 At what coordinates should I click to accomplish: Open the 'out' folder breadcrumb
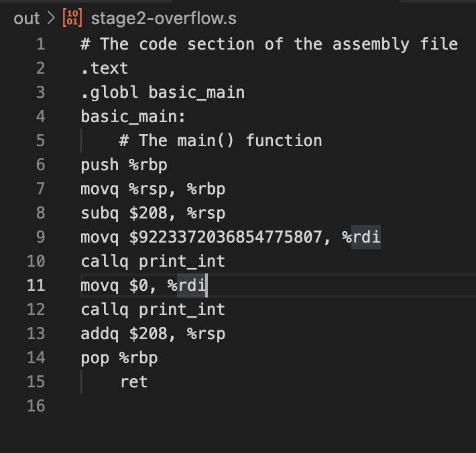pos(27,18)
